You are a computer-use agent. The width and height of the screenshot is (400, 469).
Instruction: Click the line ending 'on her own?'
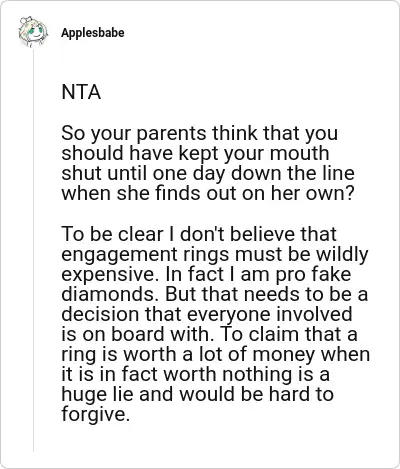[207, 194]
